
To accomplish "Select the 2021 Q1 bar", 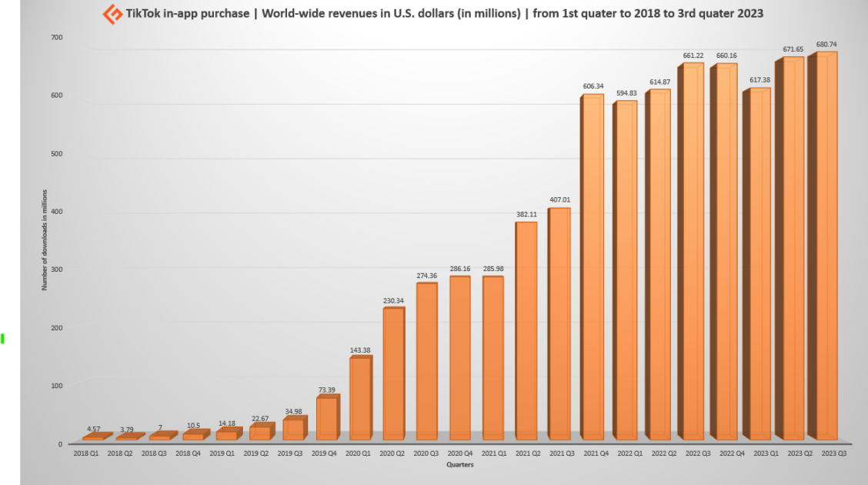I will pos(493,358).
